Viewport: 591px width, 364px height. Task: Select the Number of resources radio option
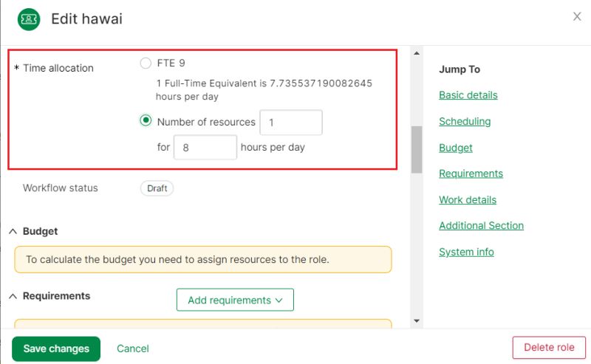click(146, 120)
